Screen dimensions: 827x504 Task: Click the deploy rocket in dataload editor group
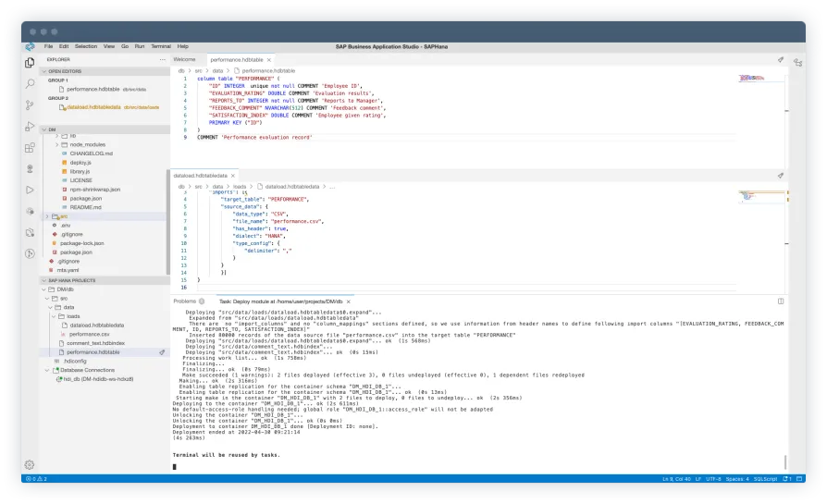point(781,176)
